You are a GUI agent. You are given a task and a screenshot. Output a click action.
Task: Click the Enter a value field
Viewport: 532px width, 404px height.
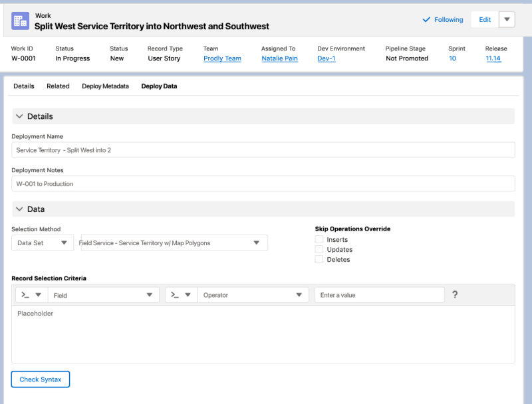click(x=380, y=295)
